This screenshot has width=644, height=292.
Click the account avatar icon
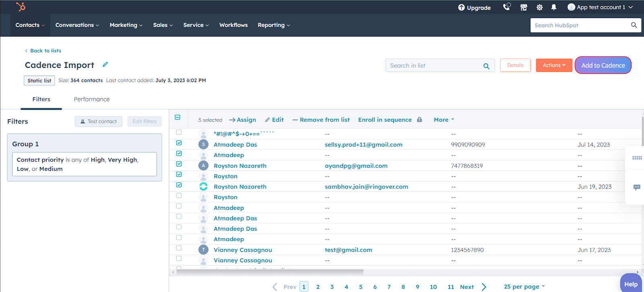click(571, 7)
